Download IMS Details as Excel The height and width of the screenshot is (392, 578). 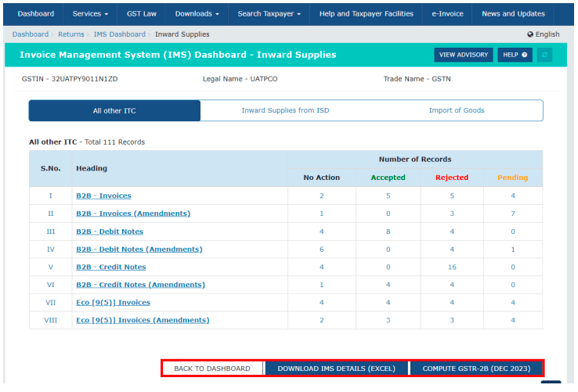click(337, 369)
